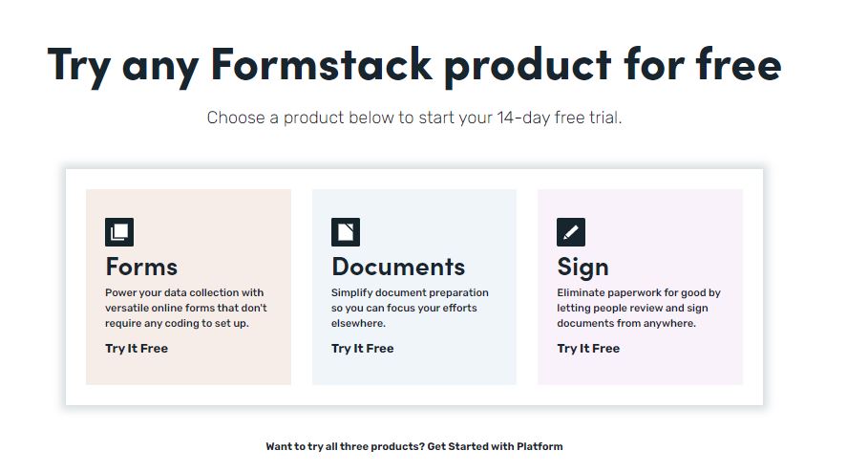
Task: Start Forms trial via Try It Free
Action: click(137, 349)
